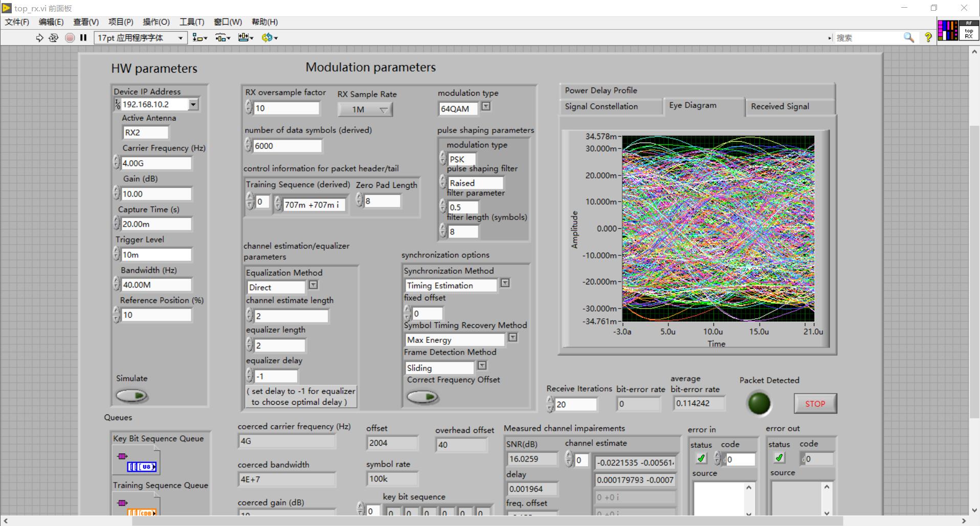Click the STOP button
The width and height of the screenshot is (980, 526).
[x=815, y=404]
